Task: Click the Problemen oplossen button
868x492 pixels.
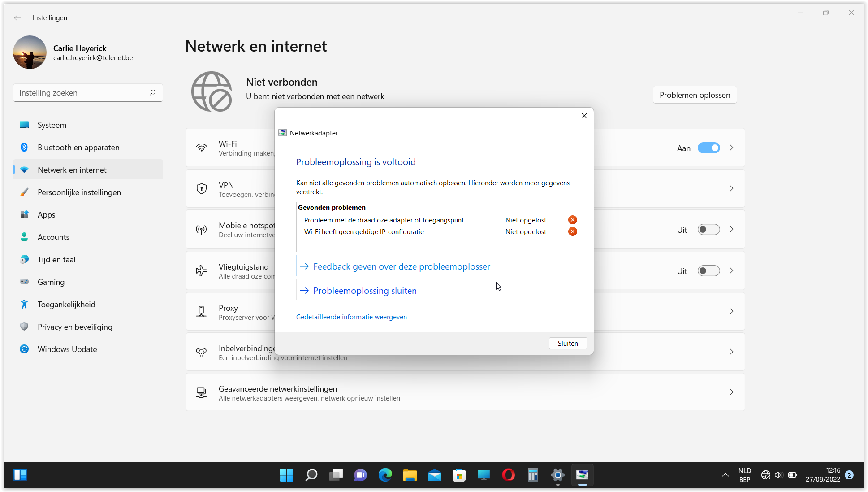Action: [x=695, y=95]
